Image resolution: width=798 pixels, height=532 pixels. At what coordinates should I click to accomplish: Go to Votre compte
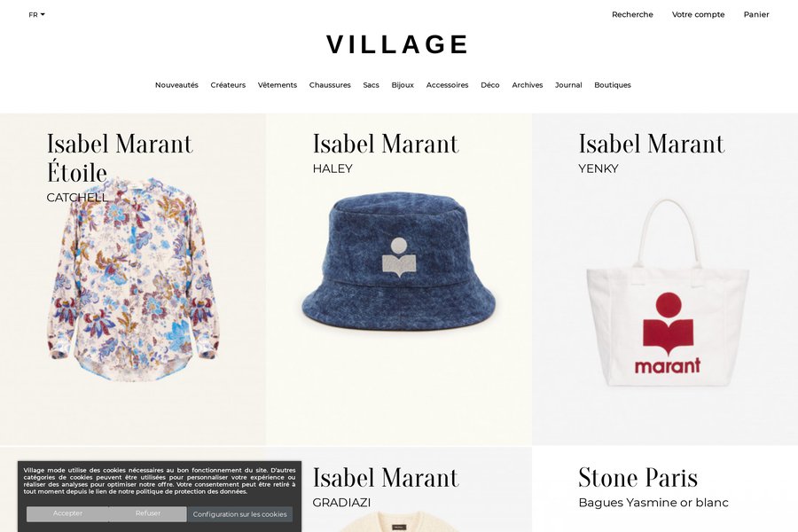tap(698, 14)
